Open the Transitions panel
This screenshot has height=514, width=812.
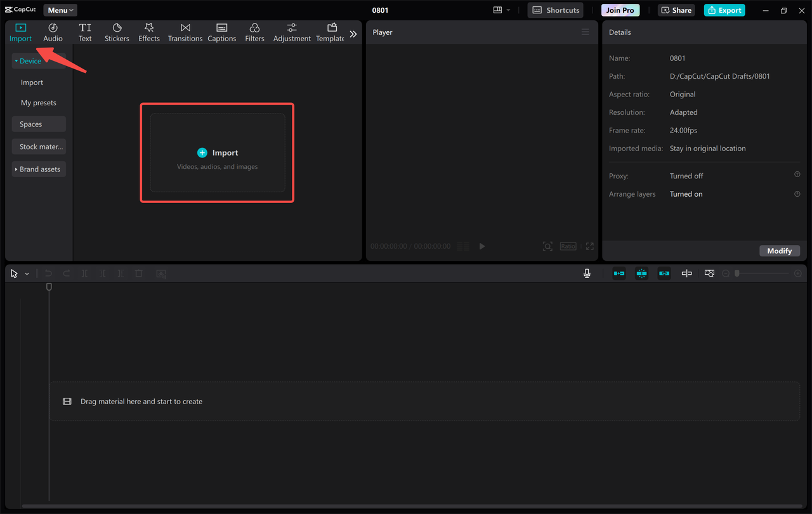(185, 32)
